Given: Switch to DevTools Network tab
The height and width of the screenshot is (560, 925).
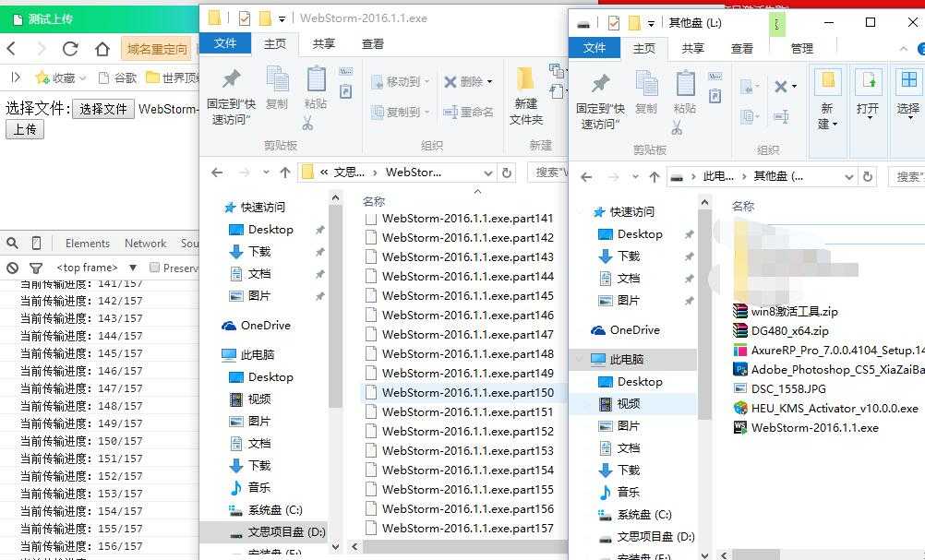Looking at the screenshot, I should pyautogui.click(x=146, y=243).
